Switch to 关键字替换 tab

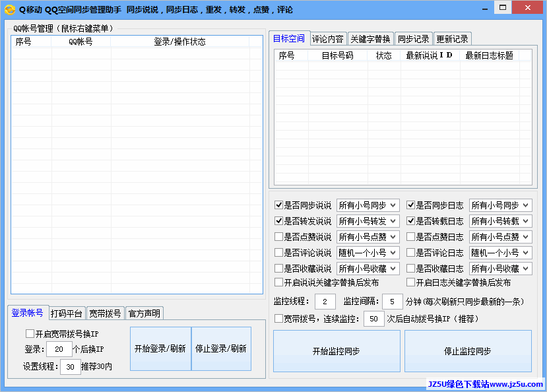coord(370,39)
